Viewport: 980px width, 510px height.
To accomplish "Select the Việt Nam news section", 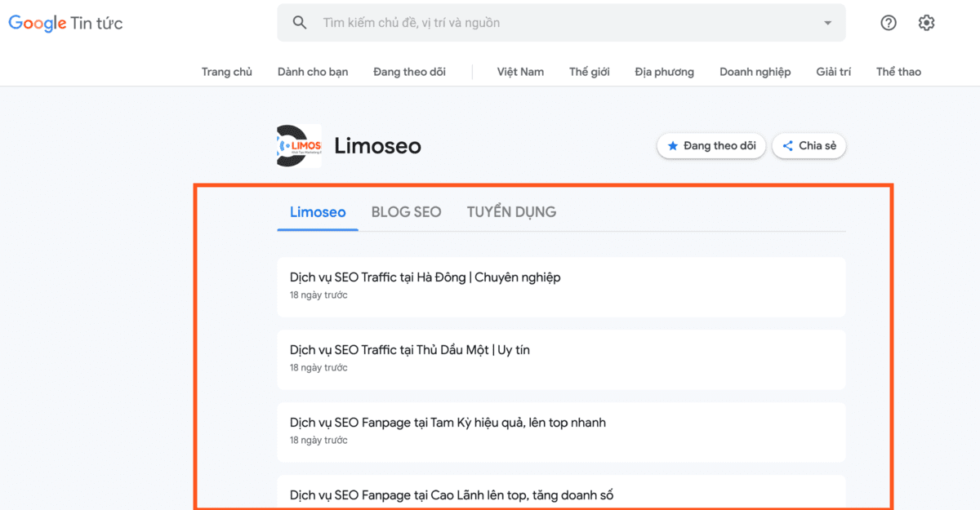I will (520, 72).
